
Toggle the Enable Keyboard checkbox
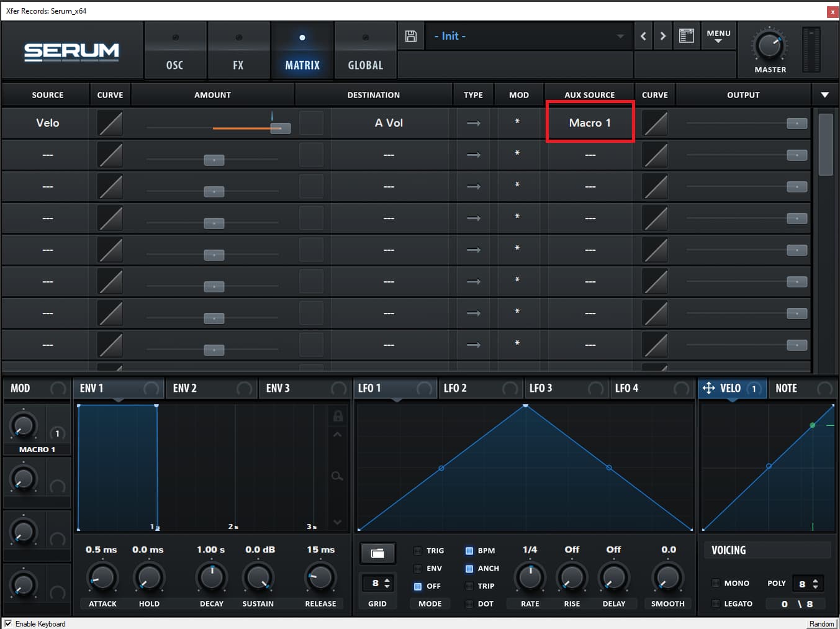point(8,623)
